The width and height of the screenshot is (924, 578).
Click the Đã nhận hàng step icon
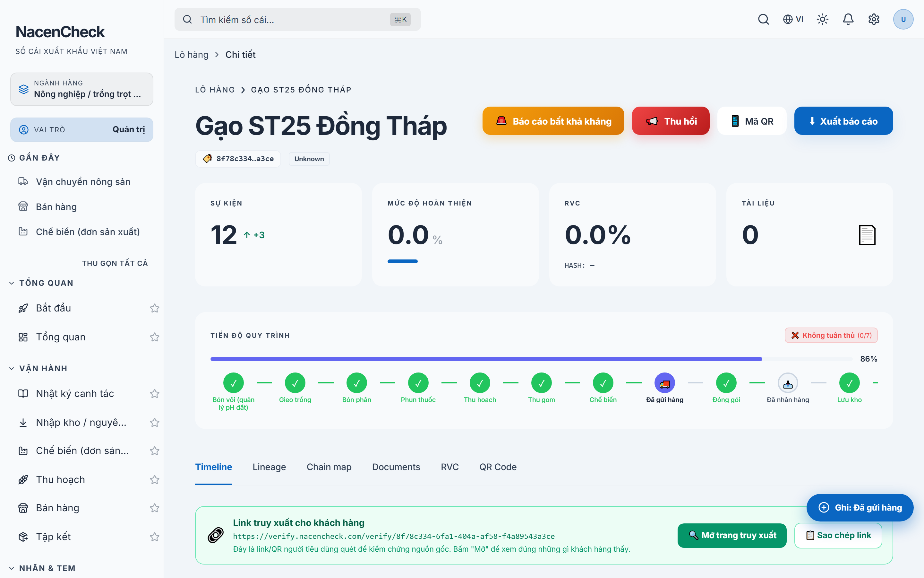pyautogui.click(x=788, y=383)
